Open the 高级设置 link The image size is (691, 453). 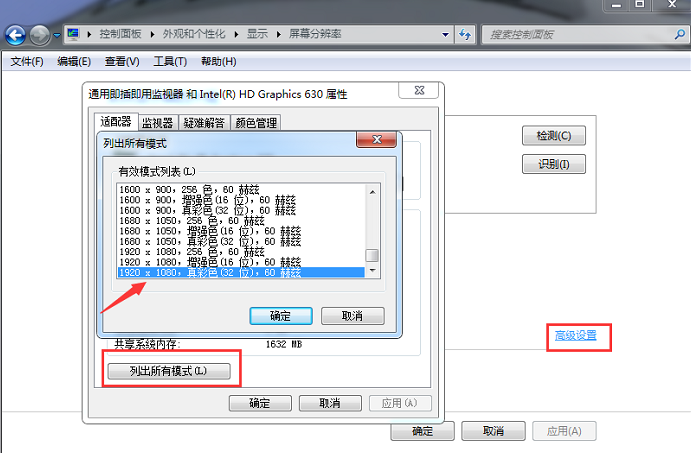576,335
